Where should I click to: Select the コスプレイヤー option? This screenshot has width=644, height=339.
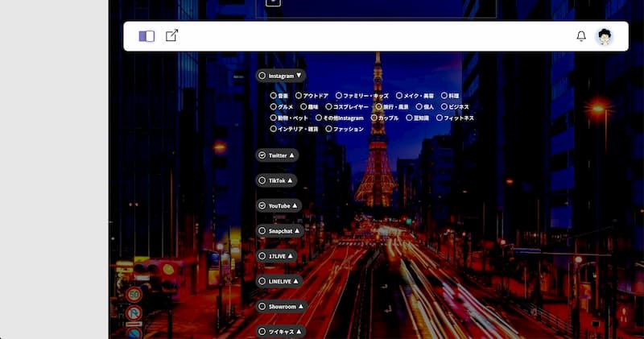[x=347, y=107]
